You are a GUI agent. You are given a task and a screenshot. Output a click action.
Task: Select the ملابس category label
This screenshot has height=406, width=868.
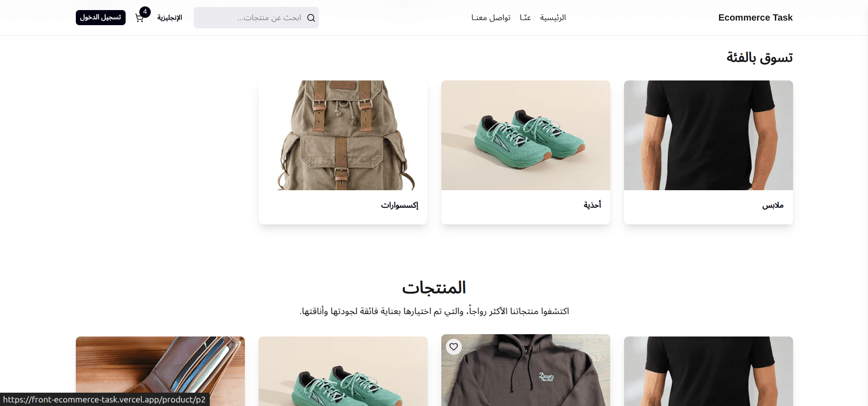773,205
